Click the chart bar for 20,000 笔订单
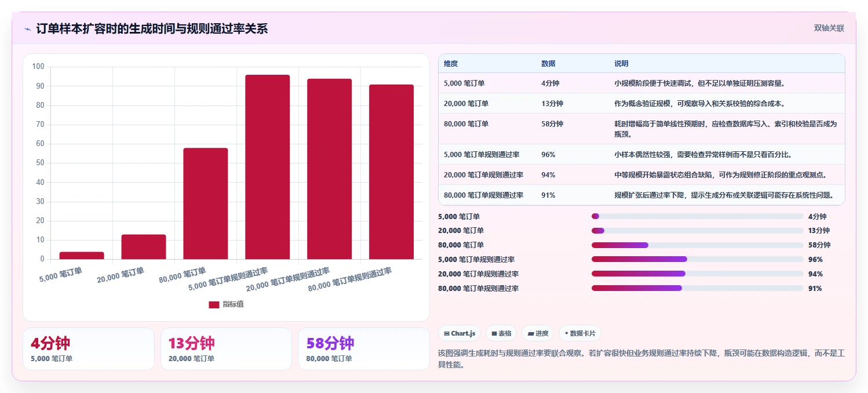Viewport: 868px width, 393px height. tap(144, 247)
